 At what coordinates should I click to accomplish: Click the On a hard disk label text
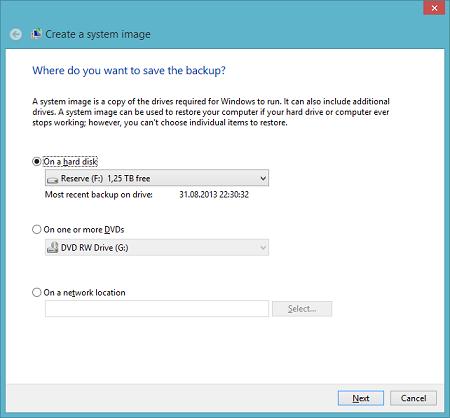click(70, 162)
